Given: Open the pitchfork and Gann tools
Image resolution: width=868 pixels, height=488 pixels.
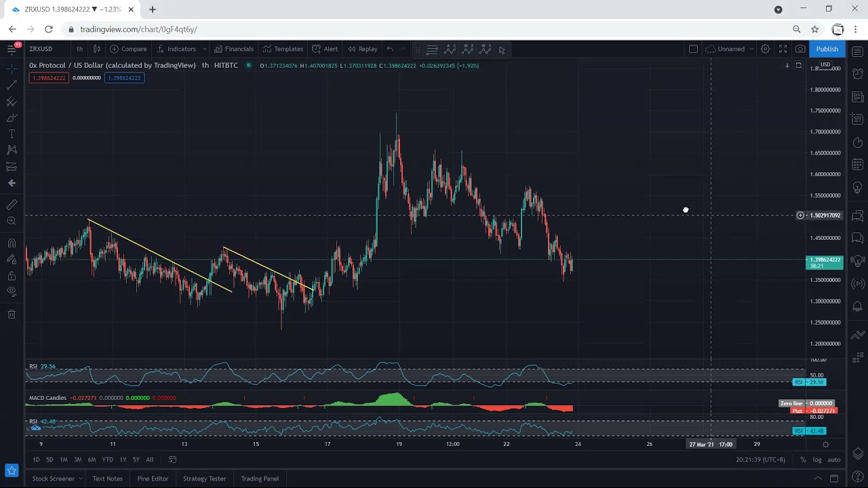Looking at the screenshot, I should pos(12,102).
